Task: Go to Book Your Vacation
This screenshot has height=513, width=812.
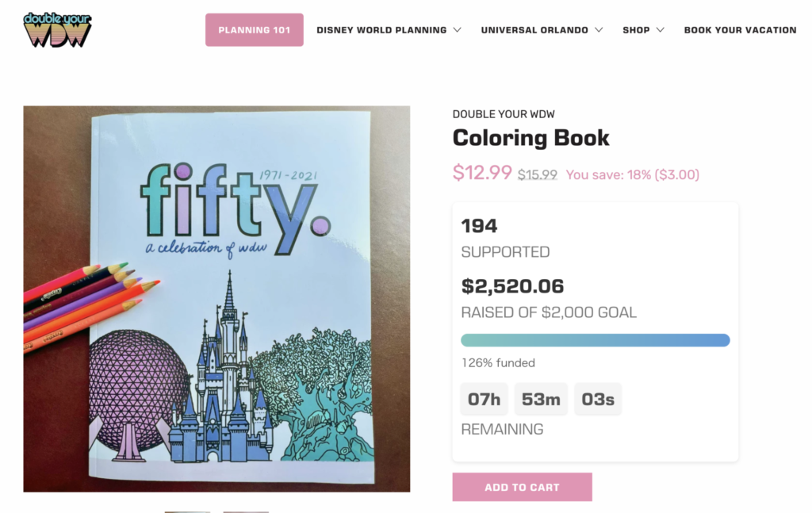Action: [x=740, y=30]
